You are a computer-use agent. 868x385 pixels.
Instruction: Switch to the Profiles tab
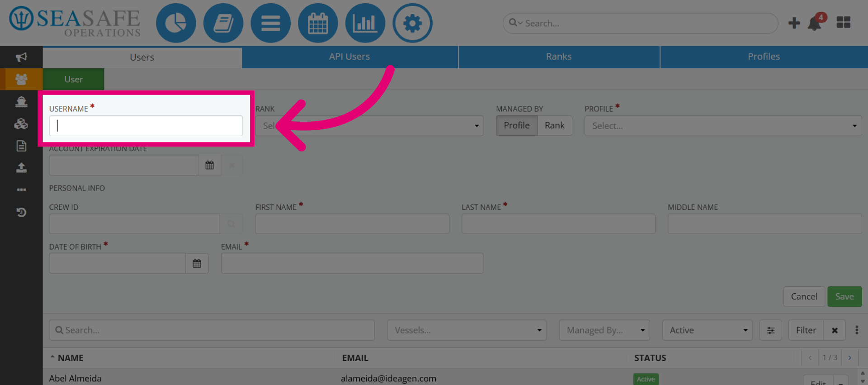click(764, 57)
